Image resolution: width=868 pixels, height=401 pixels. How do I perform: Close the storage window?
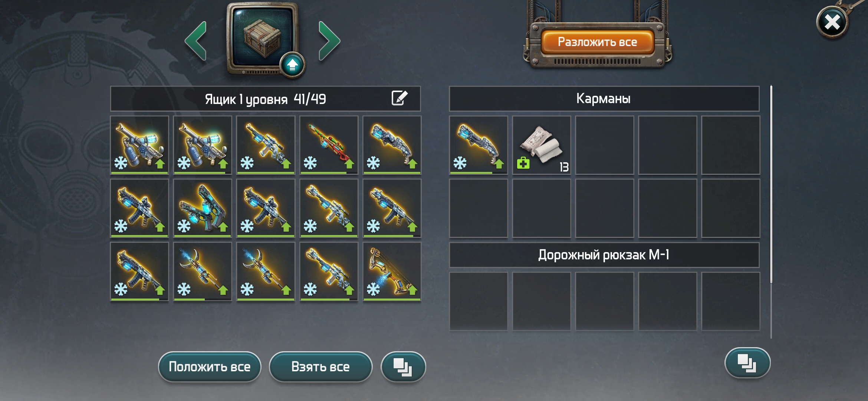pyautogui.click(x=832, y=22)
